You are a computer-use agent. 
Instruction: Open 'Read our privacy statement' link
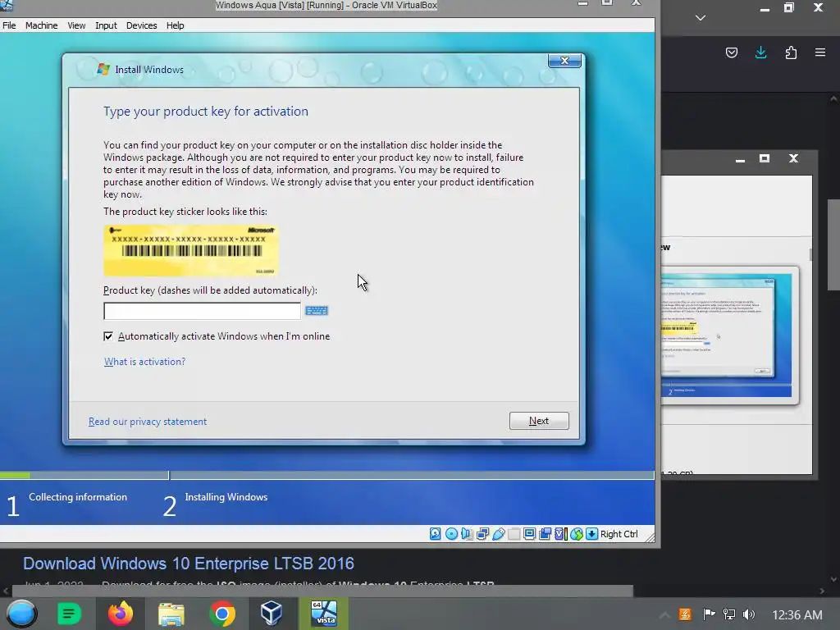pyautogui.click(x=148, y=422)
